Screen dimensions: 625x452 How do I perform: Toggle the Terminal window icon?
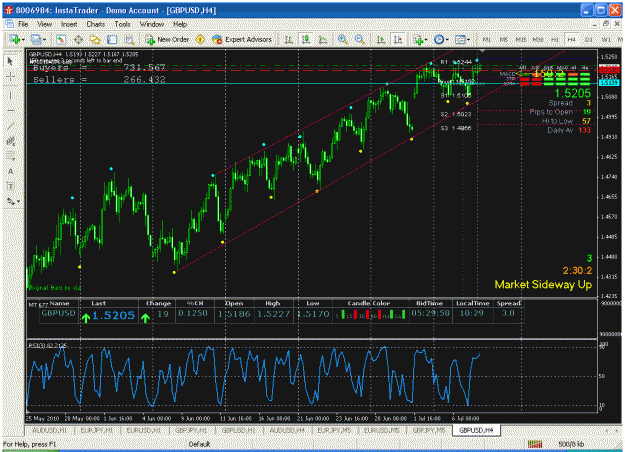(112, 39)
